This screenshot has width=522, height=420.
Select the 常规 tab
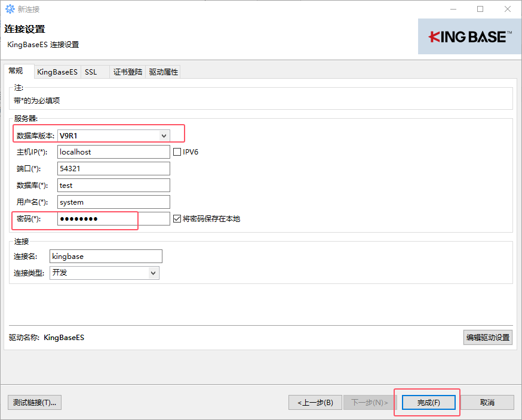16,71
